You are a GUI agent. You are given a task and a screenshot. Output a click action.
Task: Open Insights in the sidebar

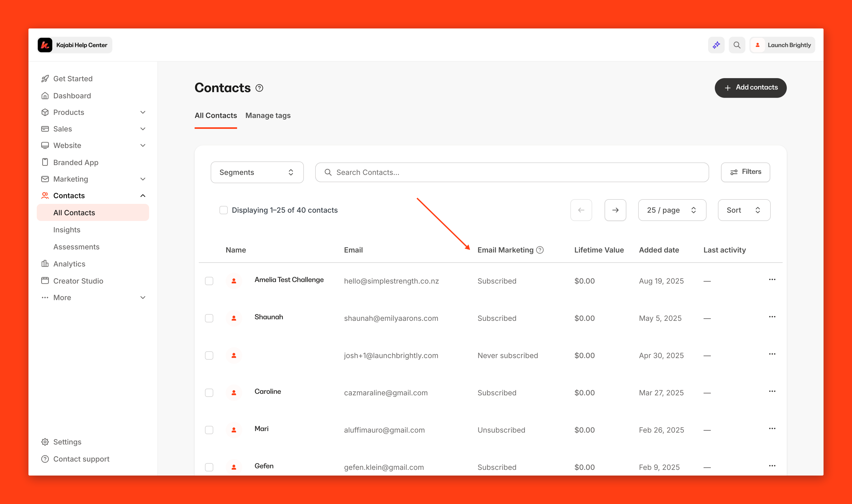[x=67, y=230]
